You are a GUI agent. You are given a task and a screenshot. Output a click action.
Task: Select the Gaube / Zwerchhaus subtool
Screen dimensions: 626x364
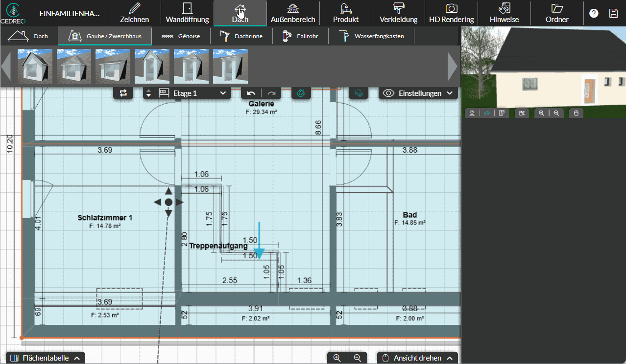pos(105,36)
